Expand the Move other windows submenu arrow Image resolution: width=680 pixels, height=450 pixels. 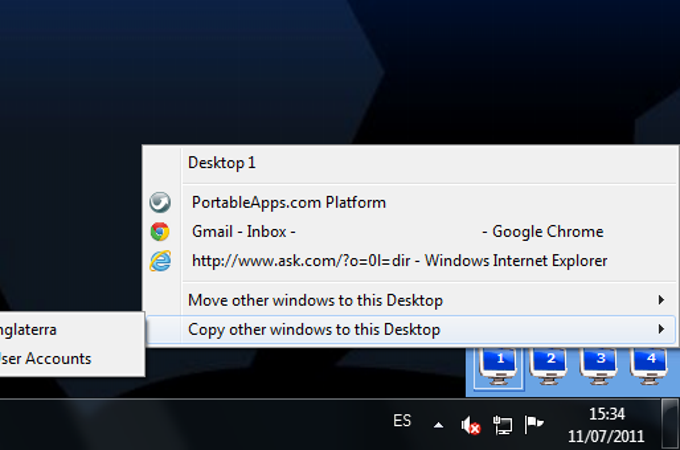click(661, 300)
